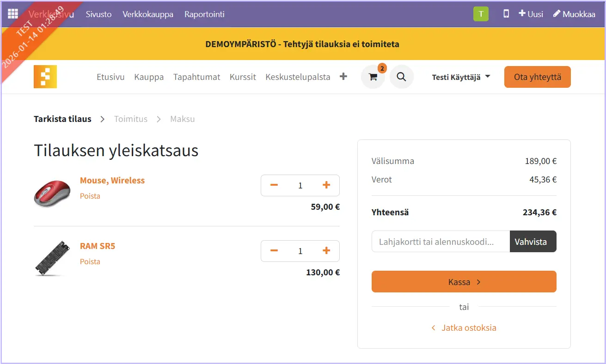
Task: Open the Sivusto menu
Action: coord(98,14)
